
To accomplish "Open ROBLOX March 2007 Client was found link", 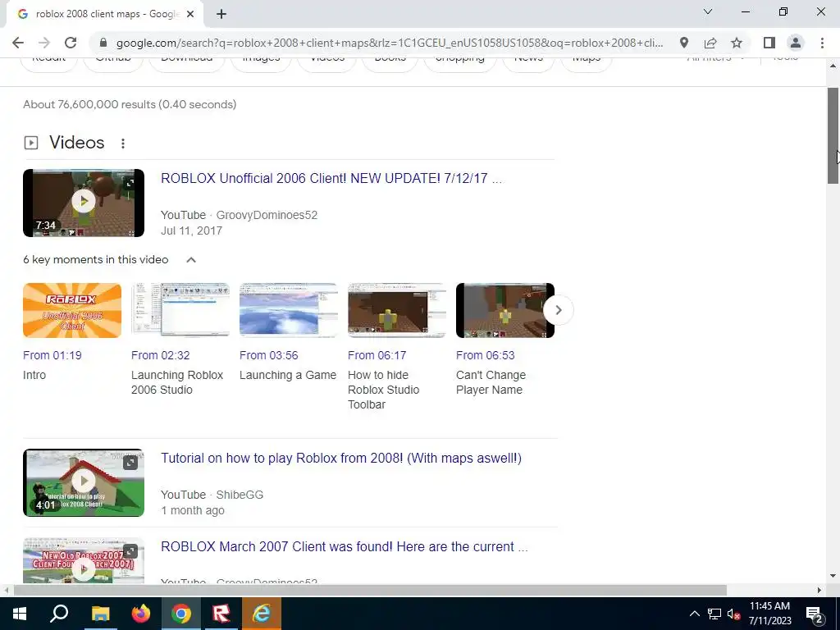I will coord(345,546).
